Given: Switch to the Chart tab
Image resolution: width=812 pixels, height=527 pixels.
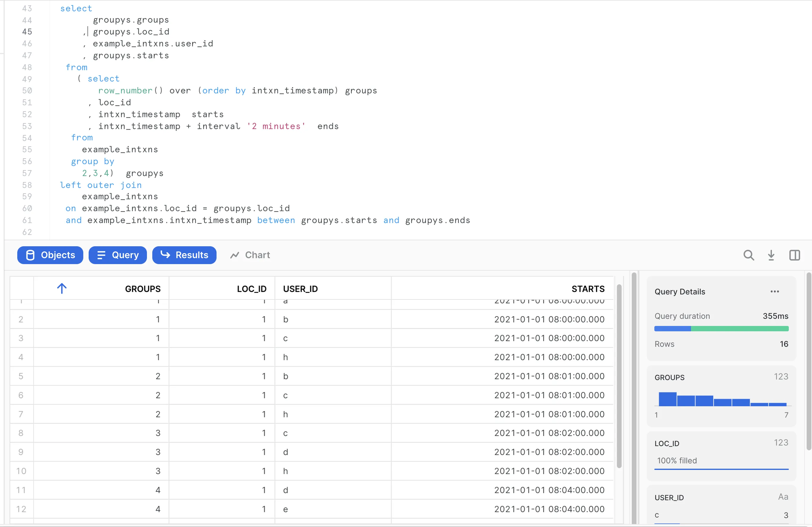Looking at the screenshot, I should coord(250,255).
